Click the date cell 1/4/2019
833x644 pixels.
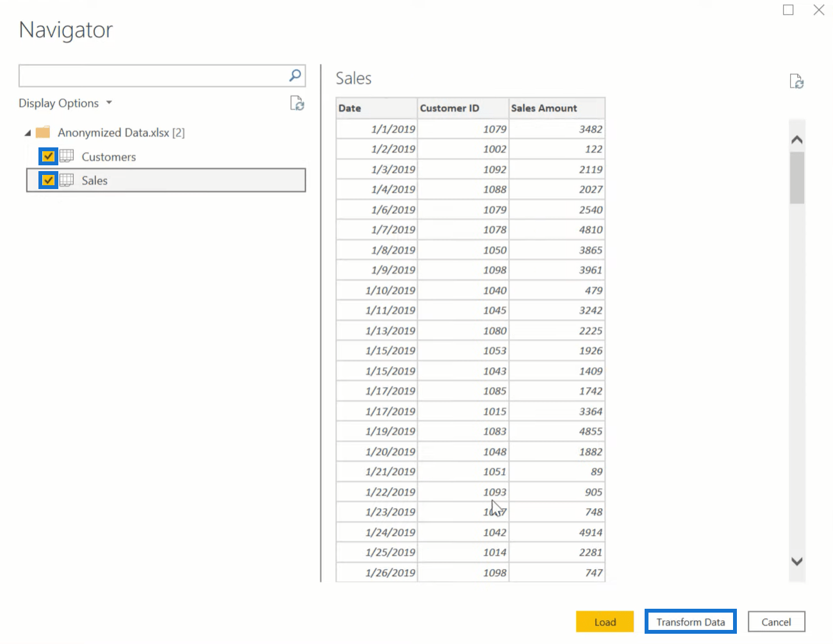point(377,189)
